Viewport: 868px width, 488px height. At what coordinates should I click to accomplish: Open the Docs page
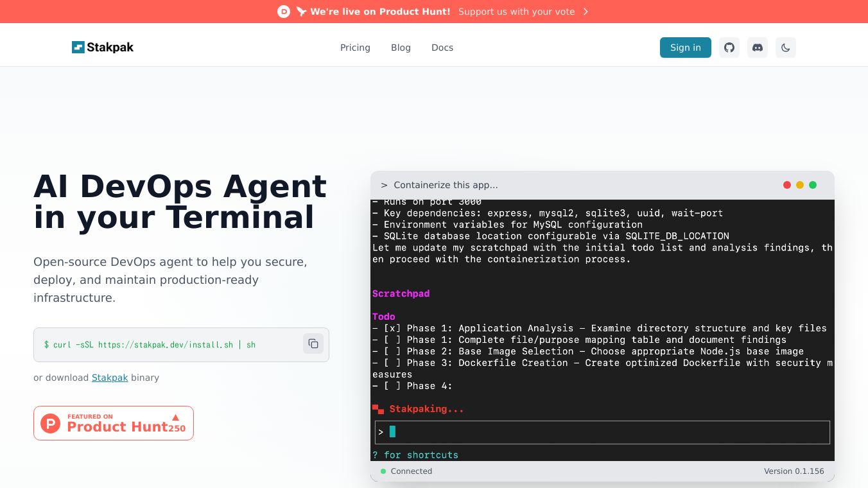pyautogui.click(x=442, y=48)
